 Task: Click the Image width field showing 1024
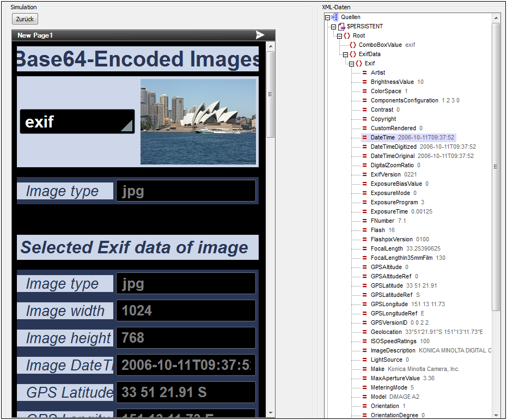(186, 311)
